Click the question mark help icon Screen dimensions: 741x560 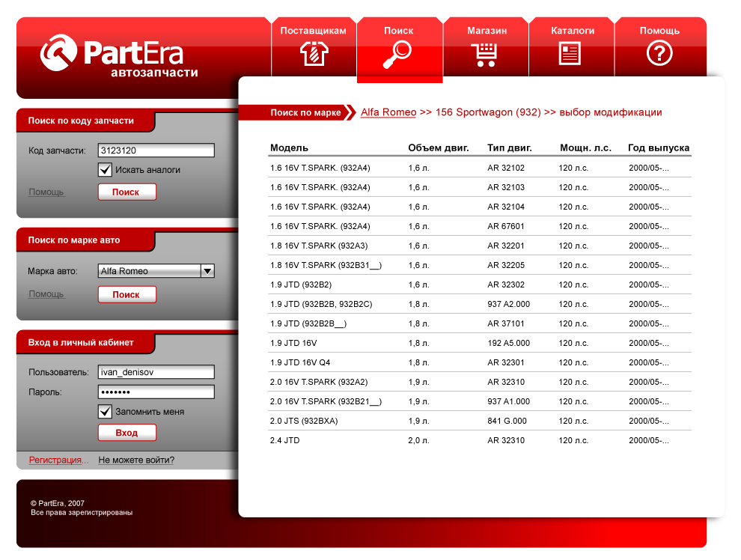click(x=659, y=54)
